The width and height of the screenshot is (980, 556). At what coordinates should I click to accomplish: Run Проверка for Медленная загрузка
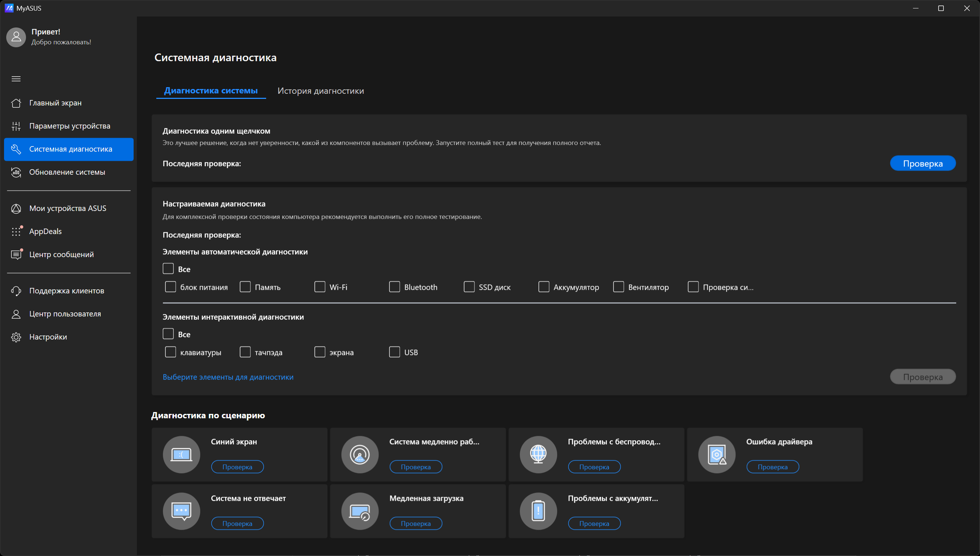[416, 523]
